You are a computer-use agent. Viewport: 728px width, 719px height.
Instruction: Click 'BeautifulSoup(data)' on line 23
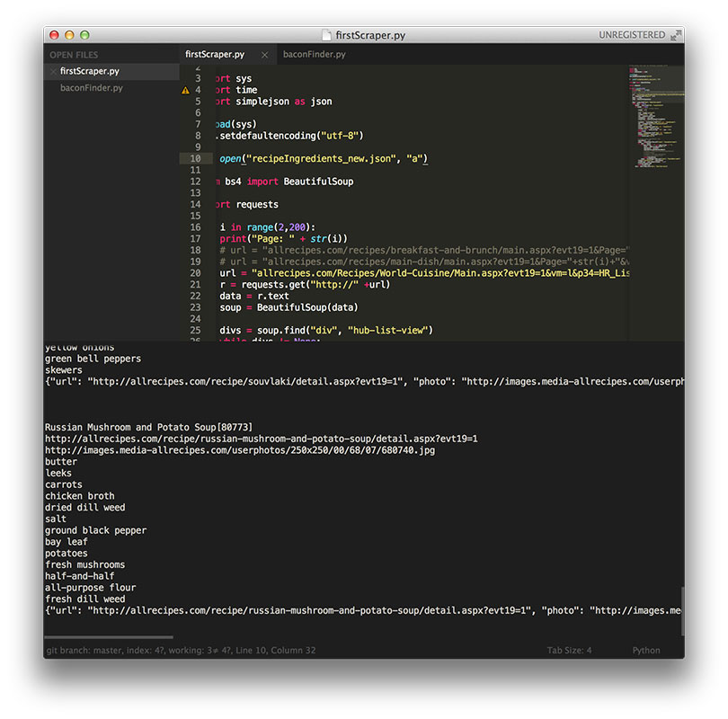(x=307, y=307)
